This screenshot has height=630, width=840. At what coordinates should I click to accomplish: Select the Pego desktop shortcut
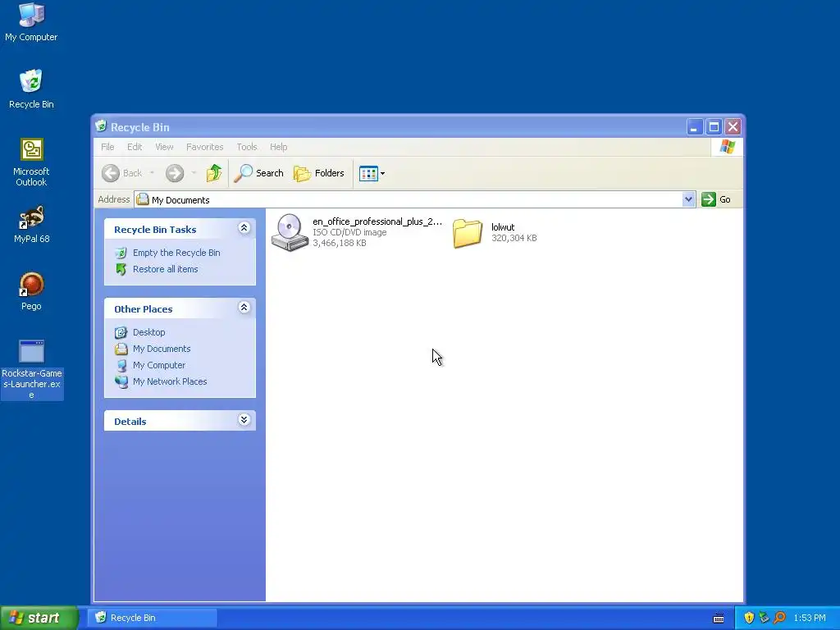(x=31, y=291)
